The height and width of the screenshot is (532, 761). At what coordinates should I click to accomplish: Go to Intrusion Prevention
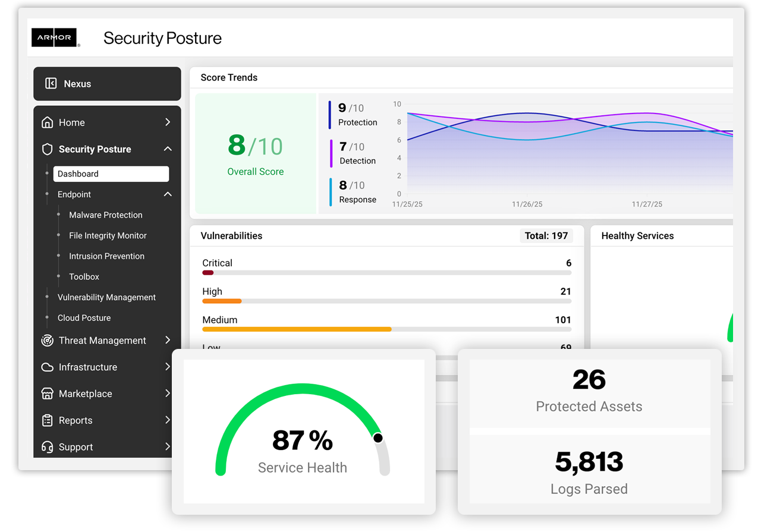tap(106, 256)
